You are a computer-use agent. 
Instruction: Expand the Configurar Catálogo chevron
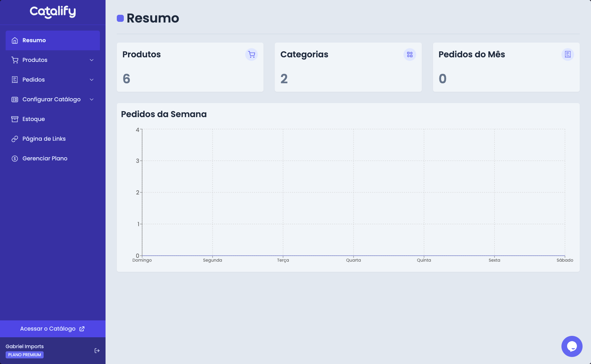(x=91, y=100)
